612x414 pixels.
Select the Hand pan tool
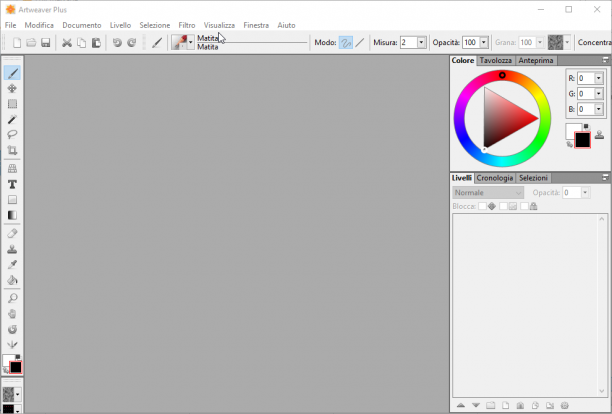[12, 314]
